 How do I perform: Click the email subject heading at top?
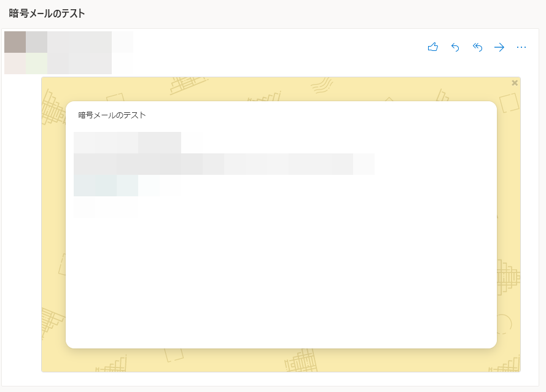click(47, 13)
